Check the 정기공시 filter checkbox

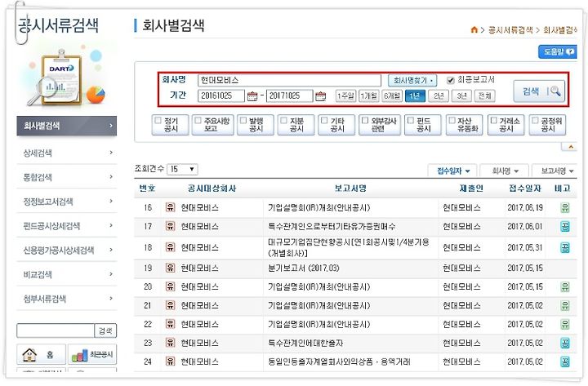[158, 121]
